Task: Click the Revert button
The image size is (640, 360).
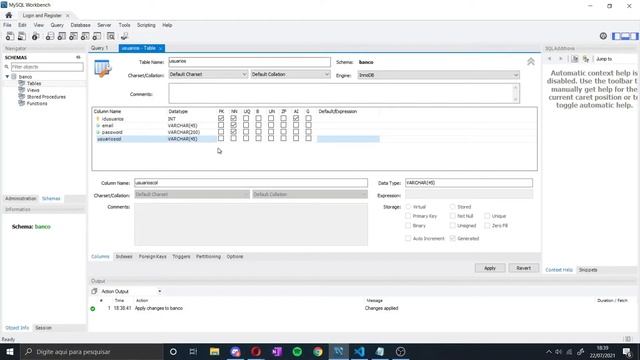Action: coord(524,268)
